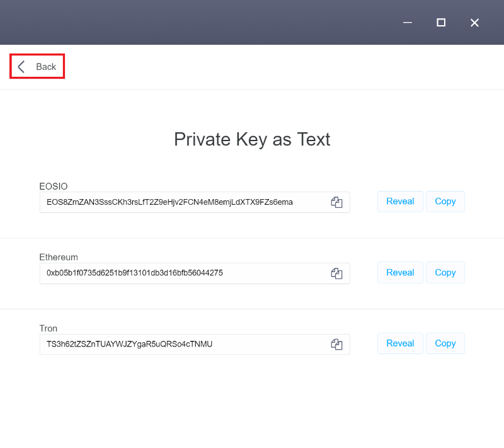This screenshot has width=504, height=448.
Task: Select the Tron address text field
Action: click(195, 344)
